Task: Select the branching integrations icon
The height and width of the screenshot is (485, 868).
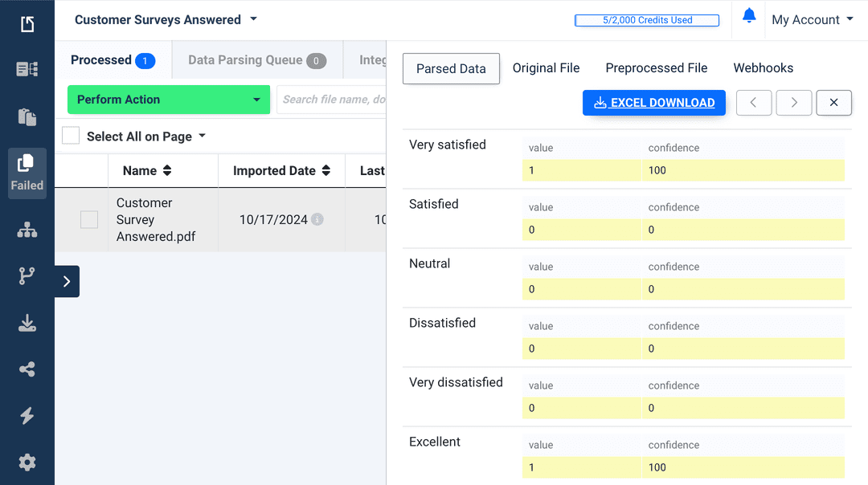Action: (x=27, y=276)
